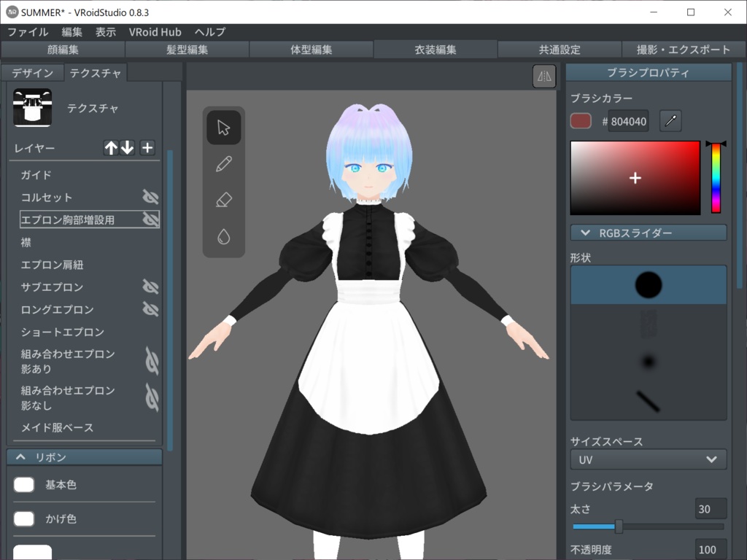Click the hex color input showing 804040
Screen dimensions: 747x560
[627, 121]
